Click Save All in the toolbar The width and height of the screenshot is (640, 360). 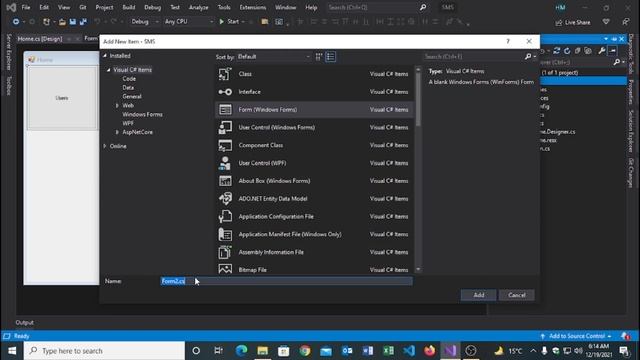point(83,22)
